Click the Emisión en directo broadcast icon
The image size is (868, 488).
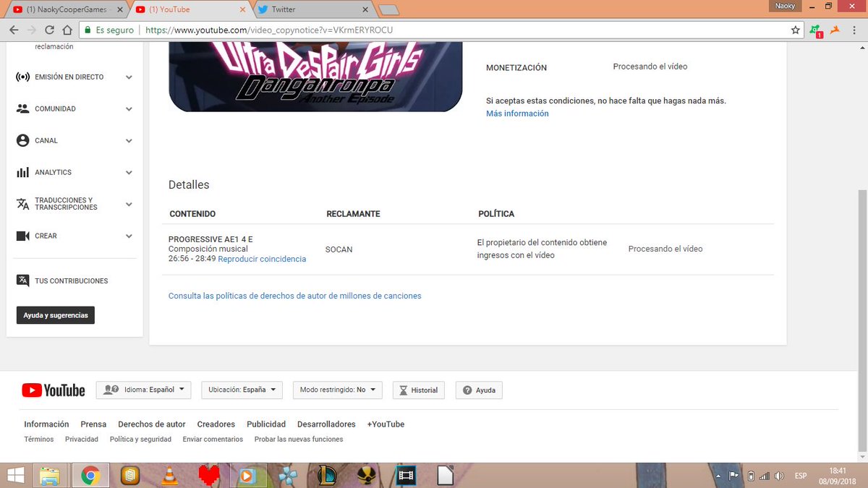click(22, 77)
